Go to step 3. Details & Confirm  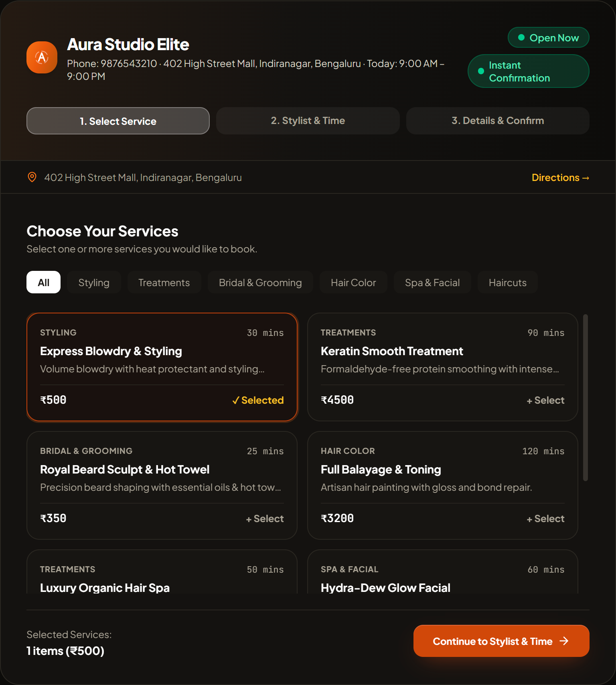pos(498,121)
